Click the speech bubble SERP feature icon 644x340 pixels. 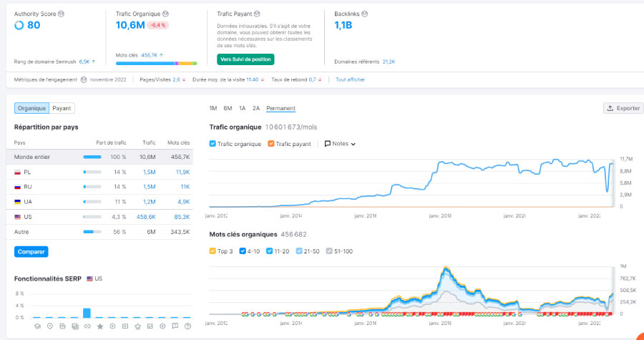[175, 326]
